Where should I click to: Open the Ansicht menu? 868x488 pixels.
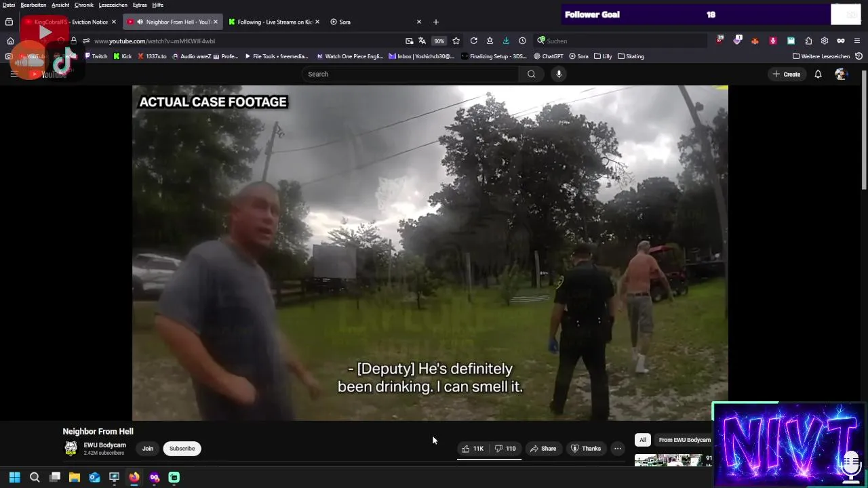[60, 5]
